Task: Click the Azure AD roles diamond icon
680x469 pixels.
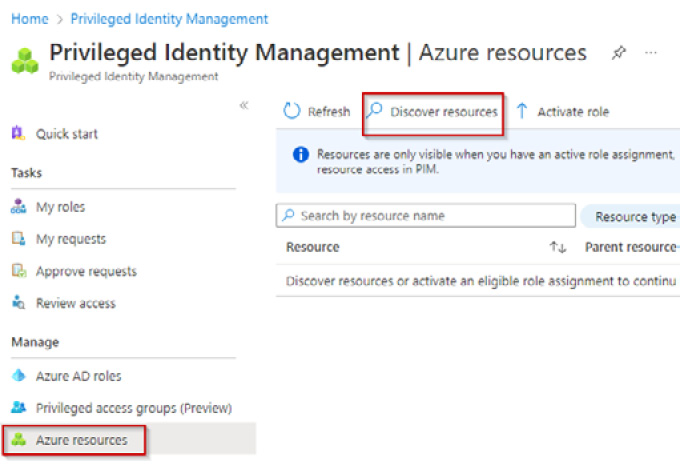Action: point(18,375)
